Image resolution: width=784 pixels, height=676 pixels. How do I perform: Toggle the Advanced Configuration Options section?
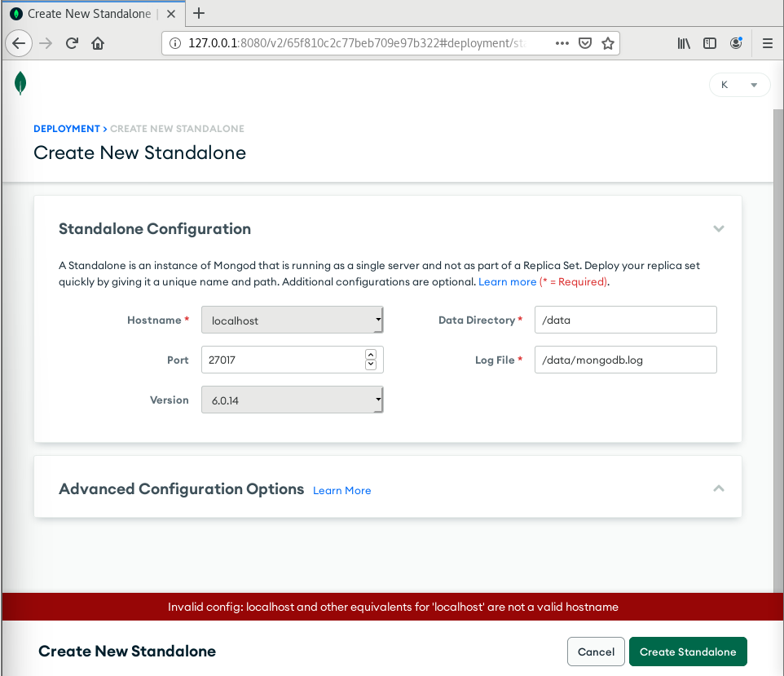click(718, 488)
